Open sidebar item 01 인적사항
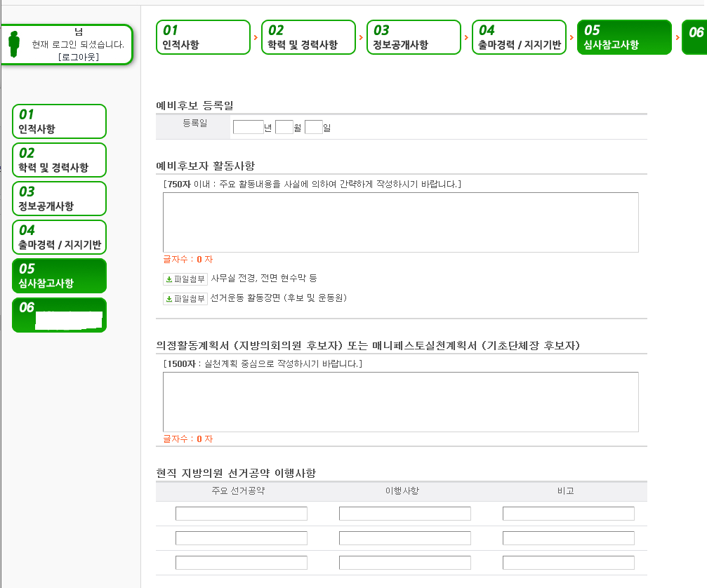 pyautogui.click(x=59, y=121)
